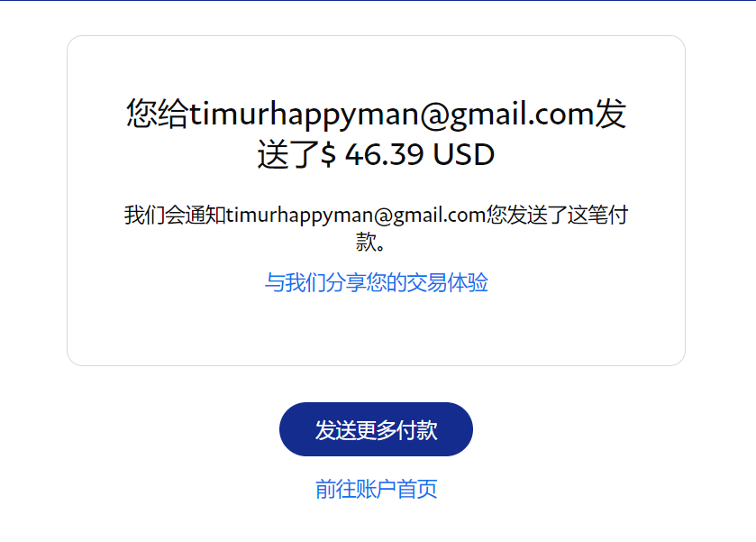This screenshot has width=756, height=542.
Task: Select the recipient email in the heading
Action: click(392, 115)
